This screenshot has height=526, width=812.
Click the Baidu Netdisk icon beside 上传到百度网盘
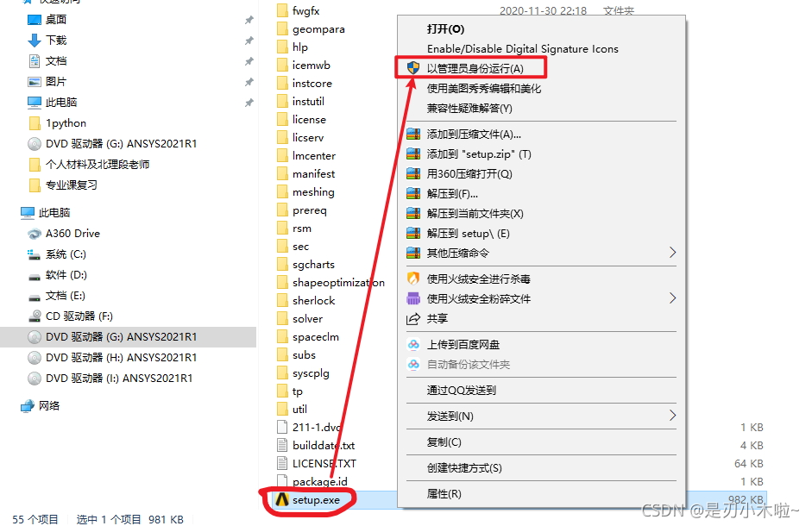click(x=412, y=344)
